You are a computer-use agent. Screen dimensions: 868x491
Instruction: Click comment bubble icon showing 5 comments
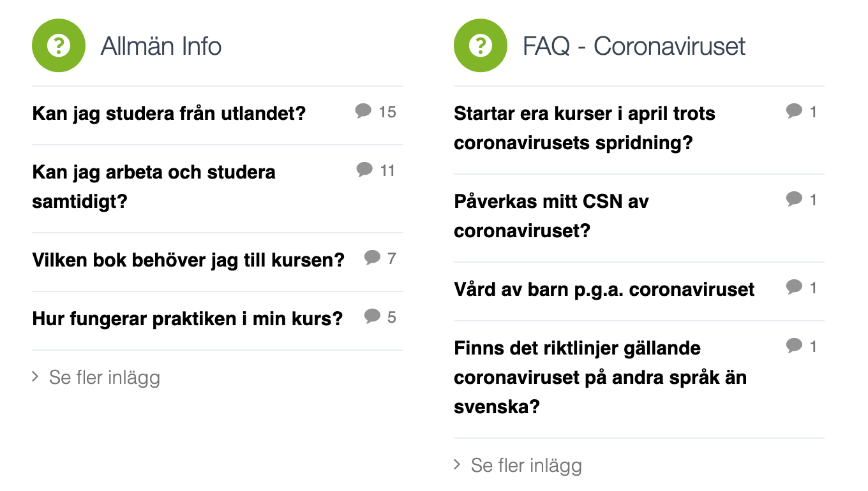tap(372, 316)
